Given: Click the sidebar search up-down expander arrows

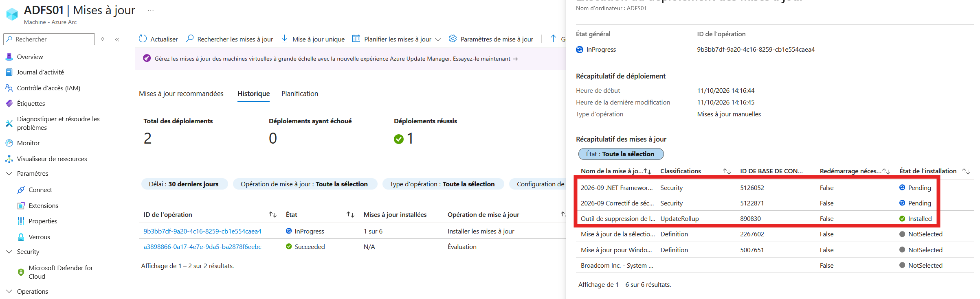Looking at the screenshot, I should click(x=103, y=39).
